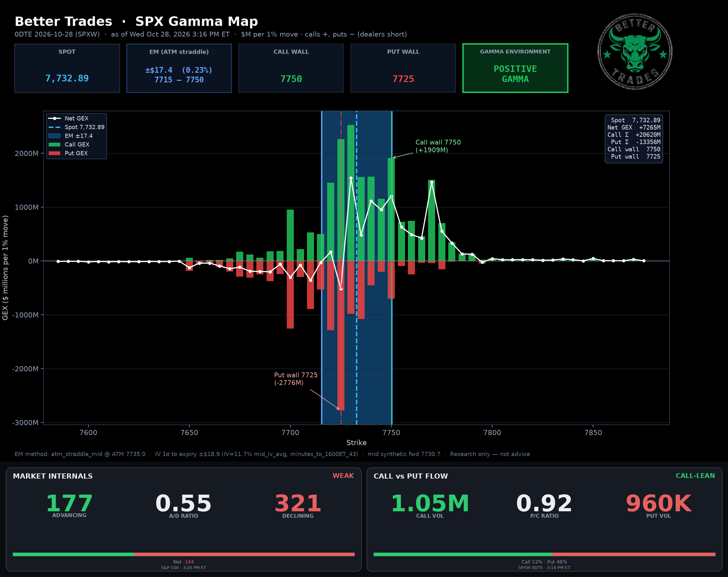This screenshot has height=577, width=728.
Task: Click the 1.05M CALL VOL value
Action: (x=430, y=504)
